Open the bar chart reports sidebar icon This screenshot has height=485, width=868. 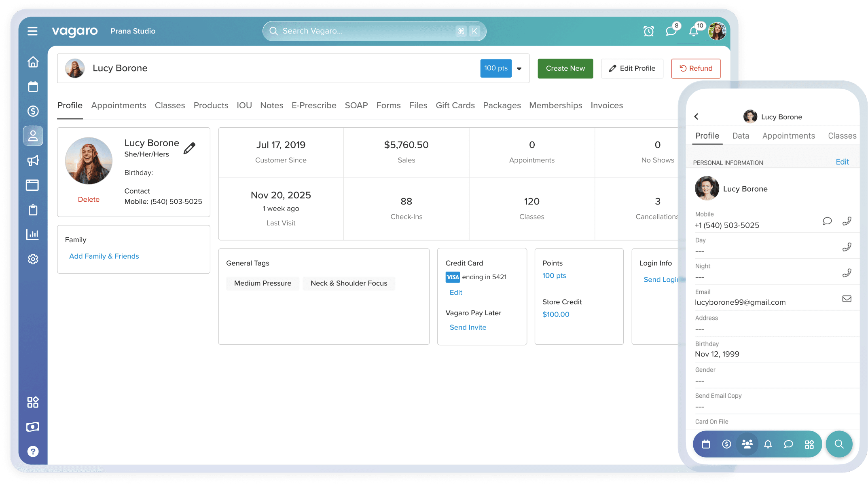(x=33, y=234)
